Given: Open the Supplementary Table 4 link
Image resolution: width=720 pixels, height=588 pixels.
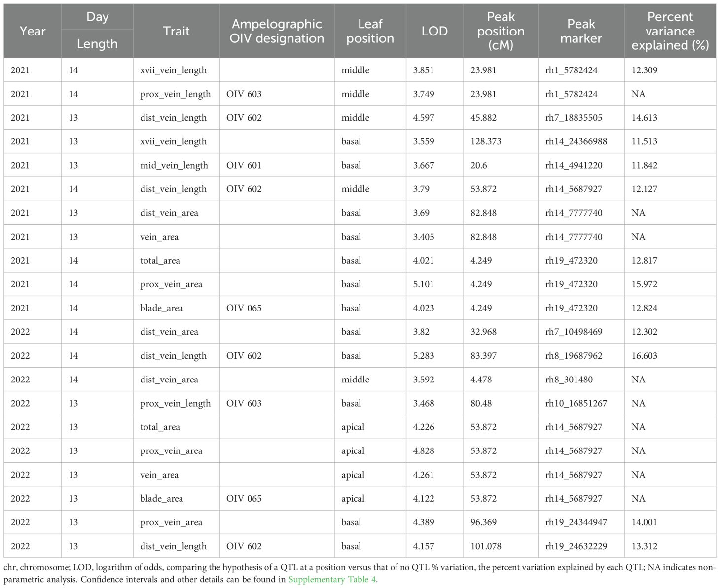Looking at the screenshot, I should 333,579.
